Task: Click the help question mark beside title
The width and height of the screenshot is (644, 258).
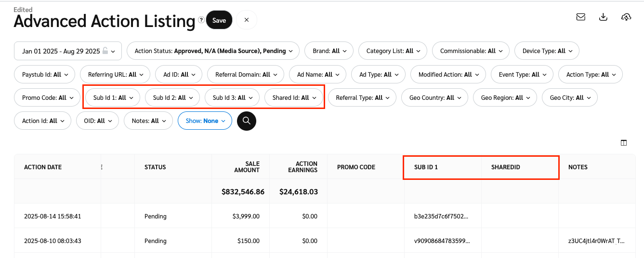Action: 201,20
